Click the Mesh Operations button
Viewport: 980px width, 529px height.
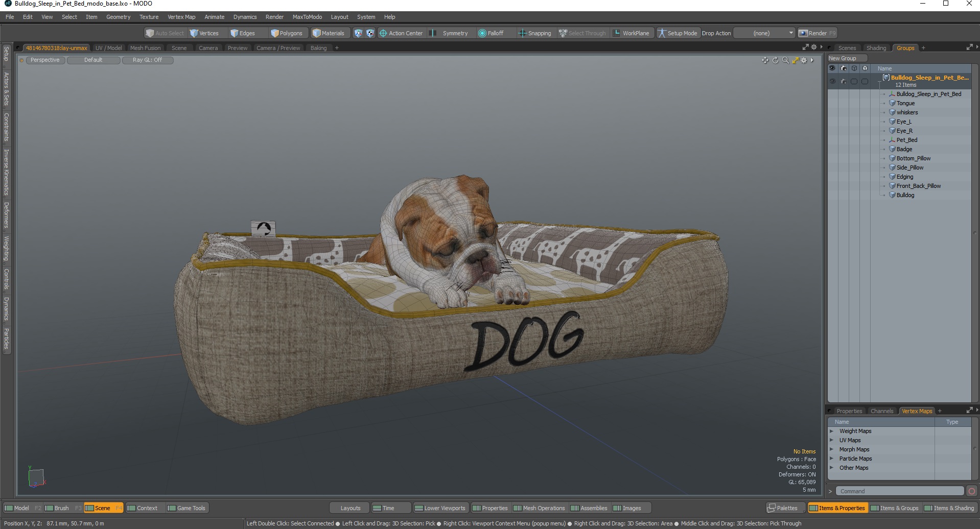coord(539,508)
